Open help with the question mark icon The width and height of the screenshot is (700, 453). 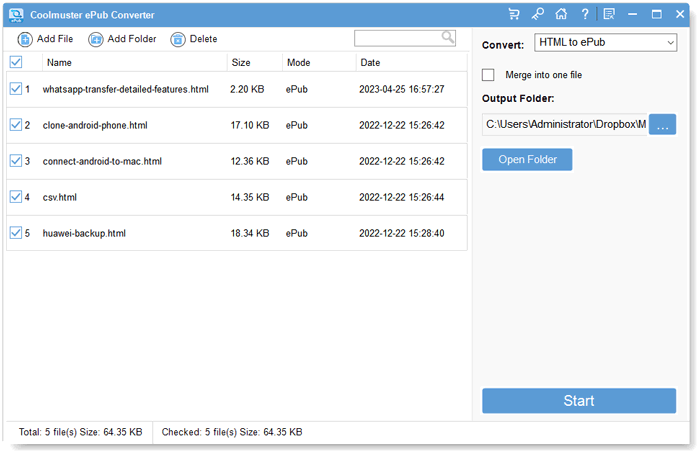pos(585,14)
